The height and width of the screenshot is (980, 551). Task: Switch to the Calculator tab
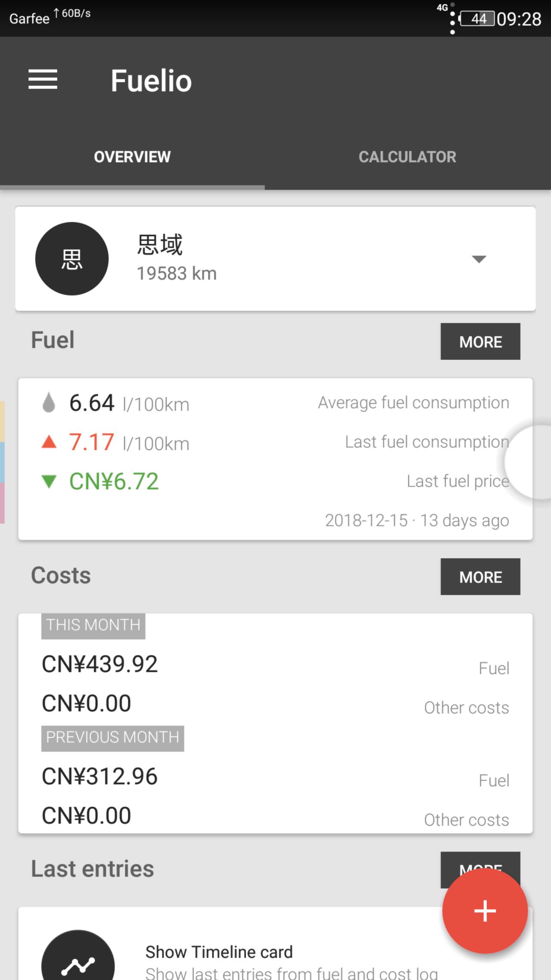(407, 157)
